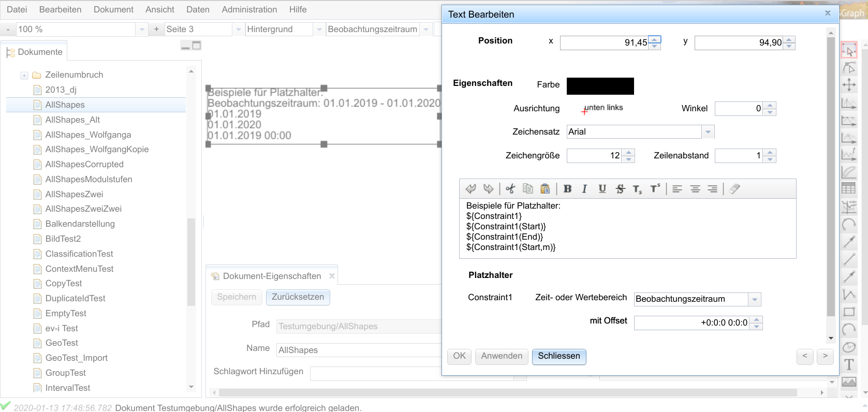Viewport: 868px width, 412px height.
Task: Click the Schliessen button
Action: pos(559,356)
